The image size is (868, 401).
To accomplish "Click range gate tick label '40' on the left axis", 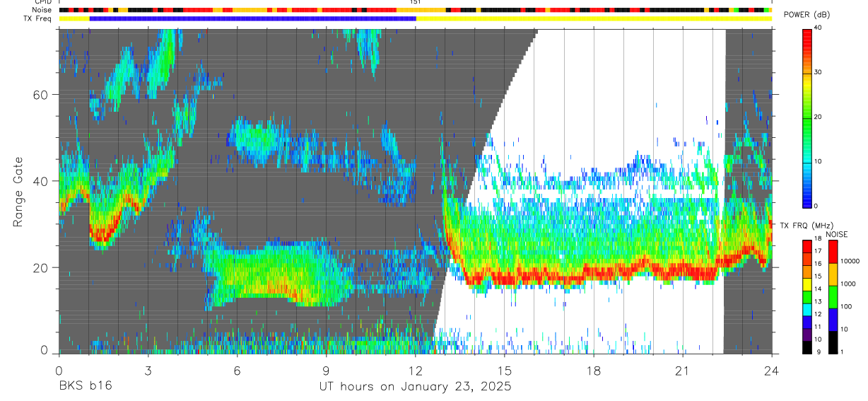I will click(41, 180).
